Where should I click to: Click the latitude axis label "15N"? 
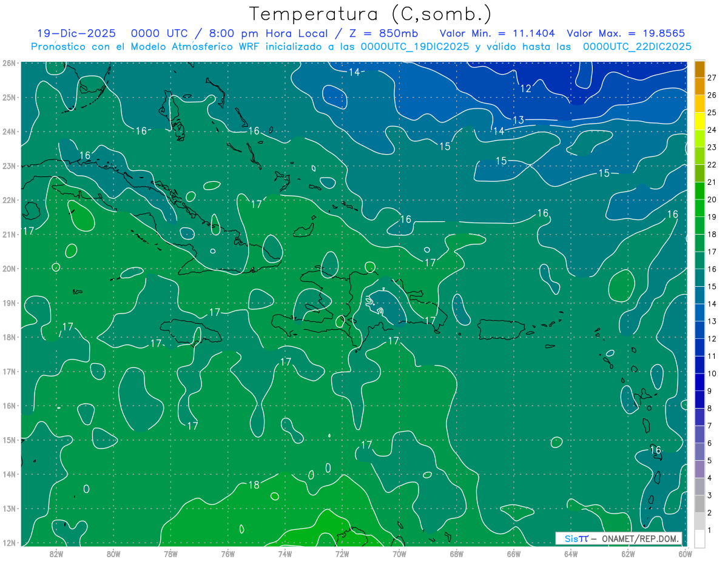(8, 440)
